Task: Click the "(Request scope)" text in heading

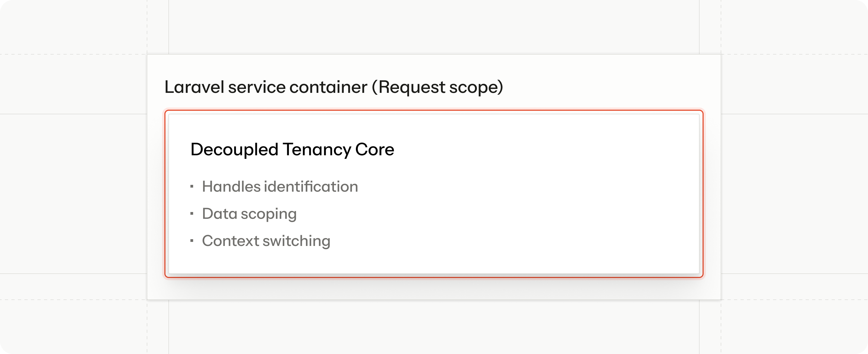Action: (437, 87)
